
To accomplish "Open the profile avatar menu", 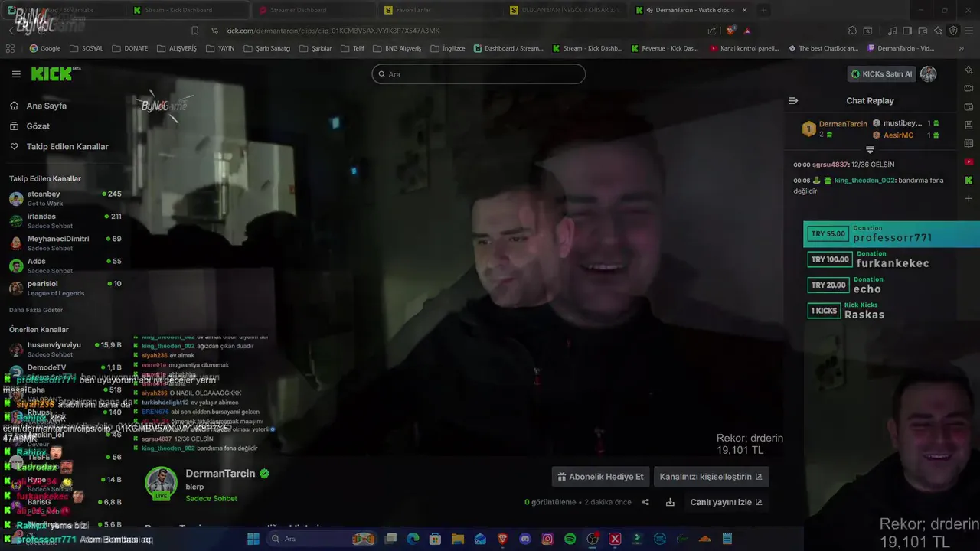I will 928,74.
